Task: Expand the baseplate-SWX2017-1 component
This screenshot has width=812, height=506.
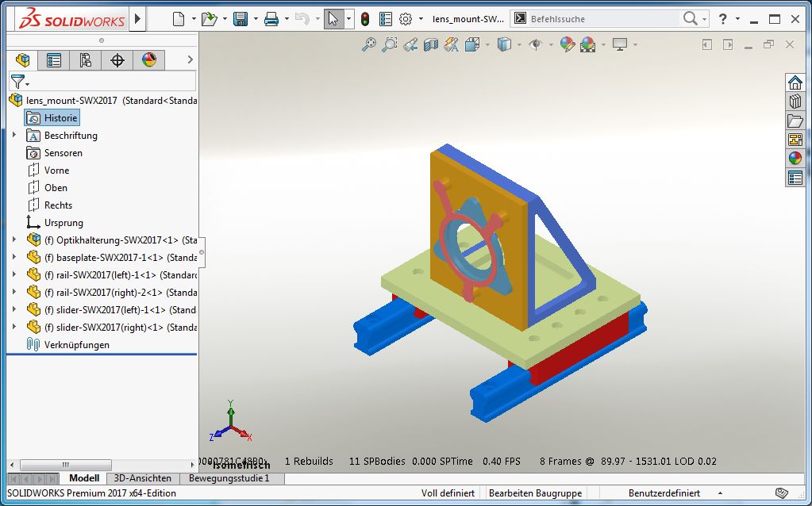Action: point(14,257)
